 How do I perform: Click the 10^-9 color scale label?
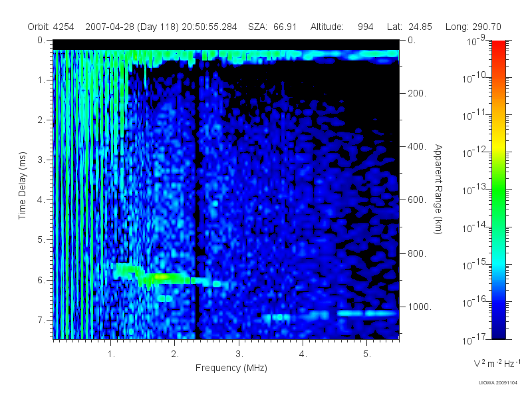tap(476, 41)
